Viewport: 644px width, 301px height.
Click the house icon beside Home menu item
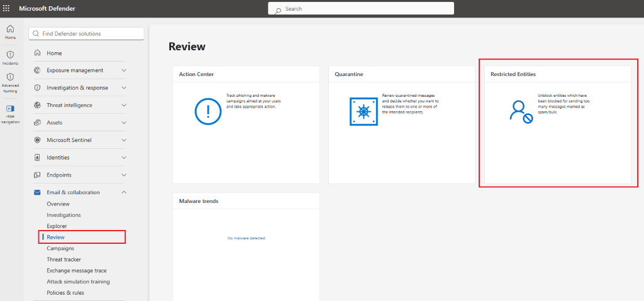pyautogui.click(x=37, y=53)
